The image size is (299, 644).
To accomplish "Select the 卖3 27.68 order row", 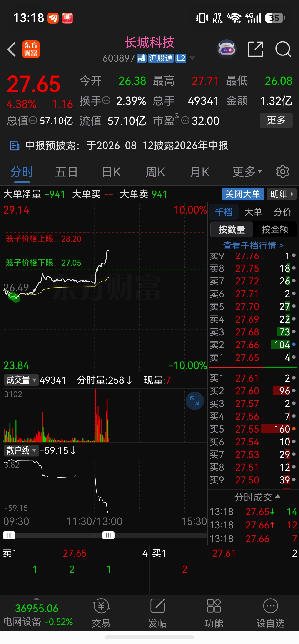I will pyautogui.click(x=253, y=332).
